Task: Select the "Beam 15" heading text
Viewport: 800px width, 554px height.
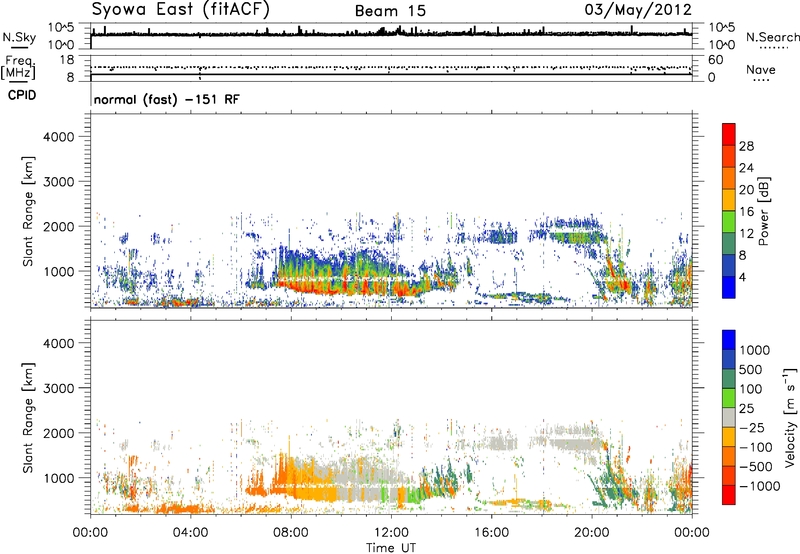Action: point(390,11)
